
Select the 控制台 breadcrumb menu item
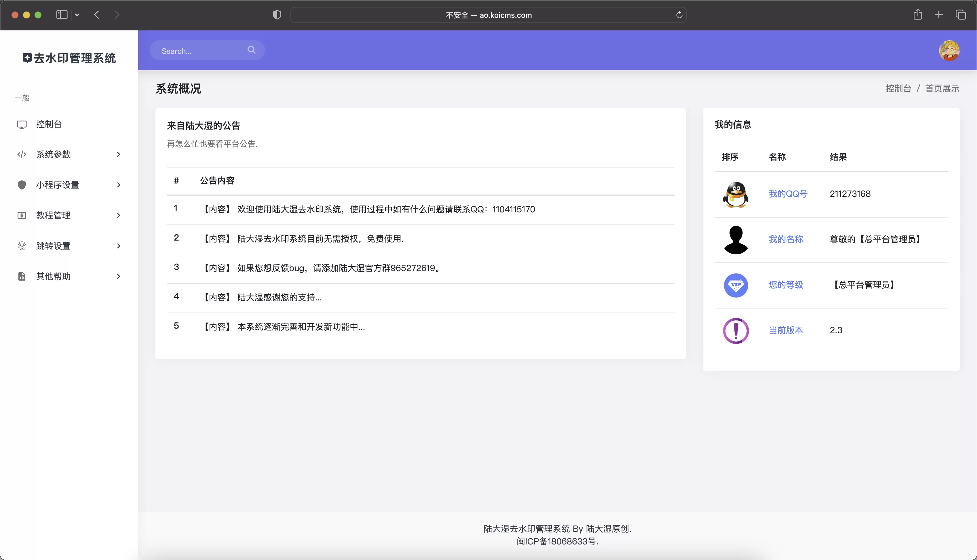point(898,88)
